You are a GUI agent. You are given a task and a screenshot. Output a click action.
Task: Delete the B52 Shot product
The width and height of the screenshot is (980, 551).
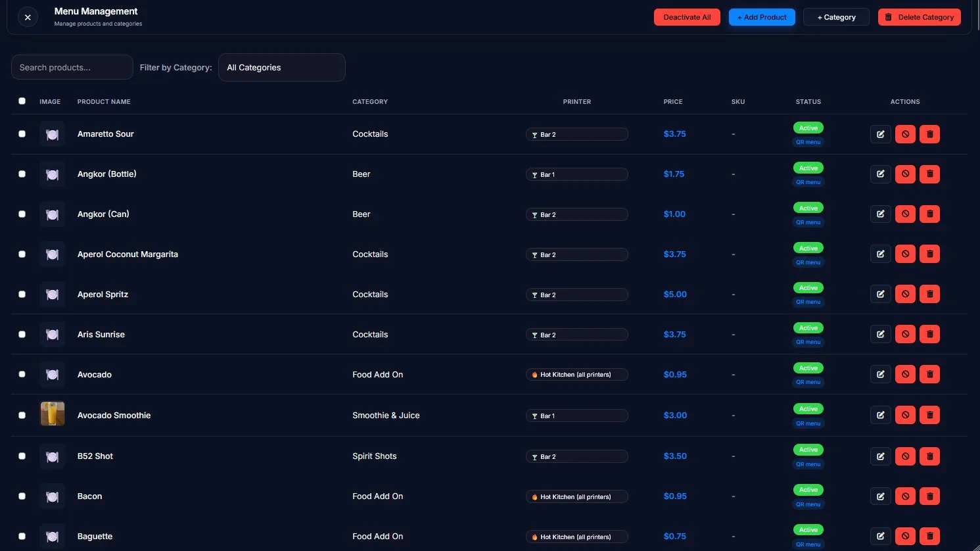pos(929,456)
